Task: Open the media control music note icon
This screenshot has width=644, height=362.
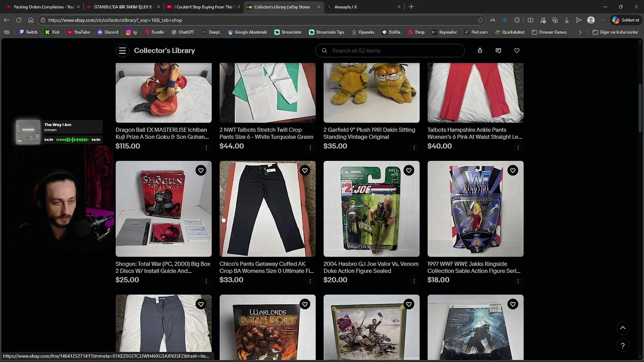Action: coord(543,20)
